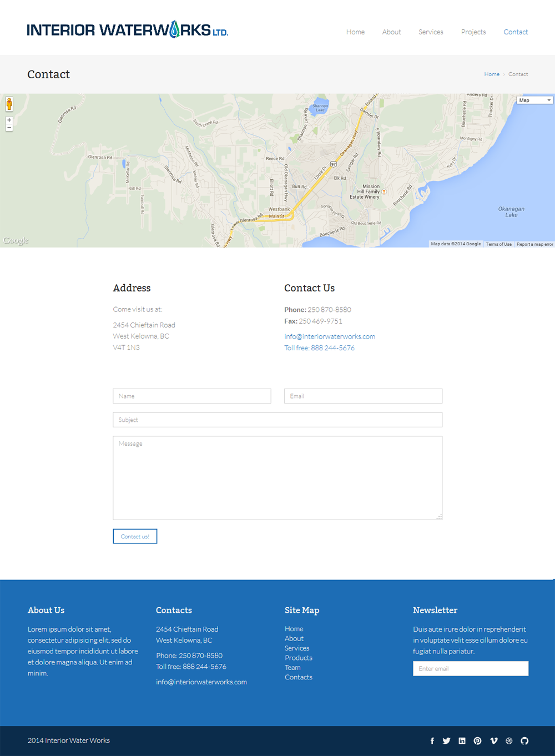Click into the Message text area

point(277,478)
